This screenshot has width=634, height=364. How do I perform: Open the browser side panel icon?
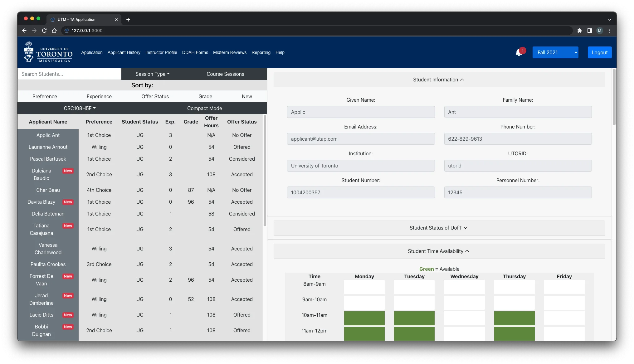click(x=589, y=31)
